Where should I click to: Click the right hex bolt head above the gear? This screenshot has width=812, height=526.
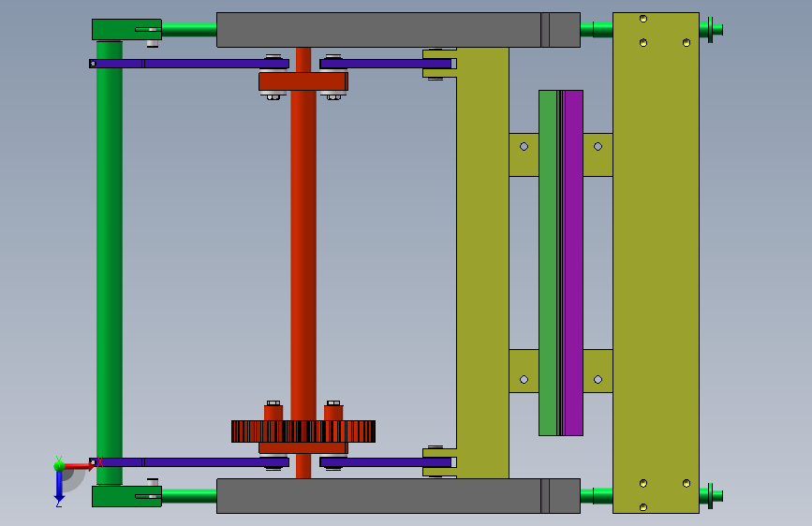click(x=333, y=402)
